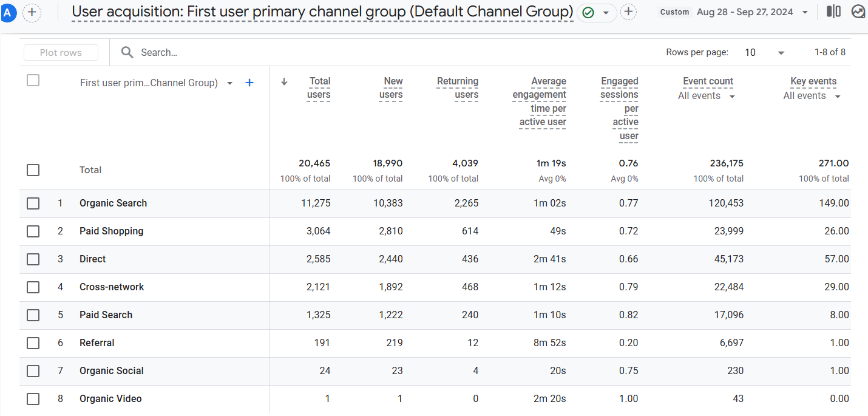The width and height of the screenshot is (868, 416).
Task: Open Event count All events dropdown
Action: click(707, 96)
